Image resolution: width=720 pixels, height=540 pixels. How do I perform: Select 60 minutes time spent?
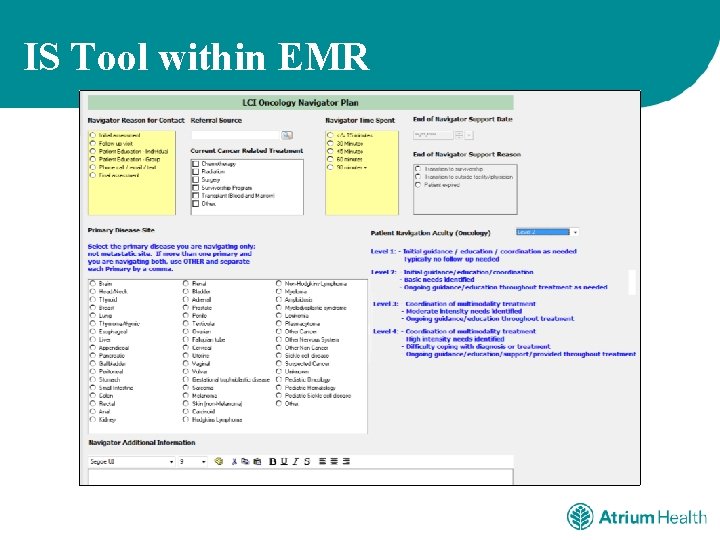coord(330,159)
